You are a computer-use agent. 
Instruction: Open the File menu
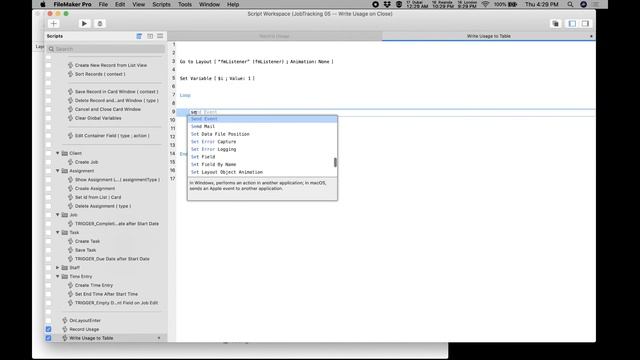click(x=103, y=4)
